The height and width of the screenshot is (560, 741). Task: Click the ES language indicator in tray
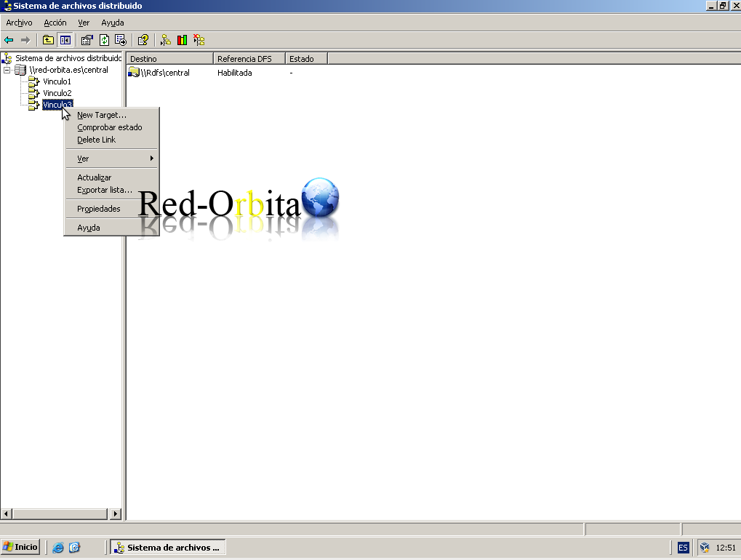pos(683,548)
